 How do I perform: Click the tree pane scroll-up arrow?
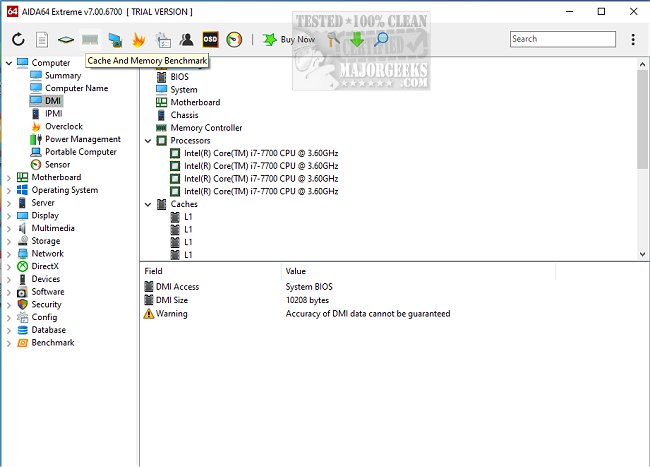click(x=643, y=64)
